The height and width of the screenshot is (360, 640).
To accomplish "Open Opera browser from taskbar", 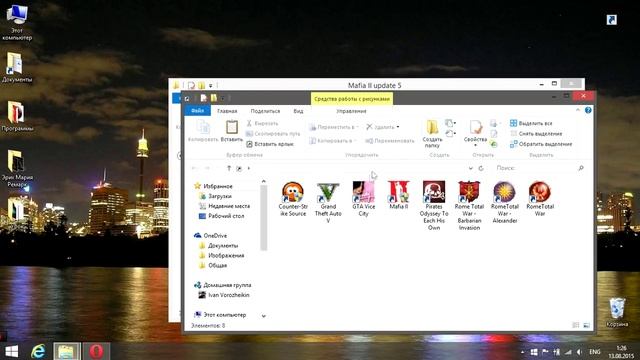I will tap(96, 351).
